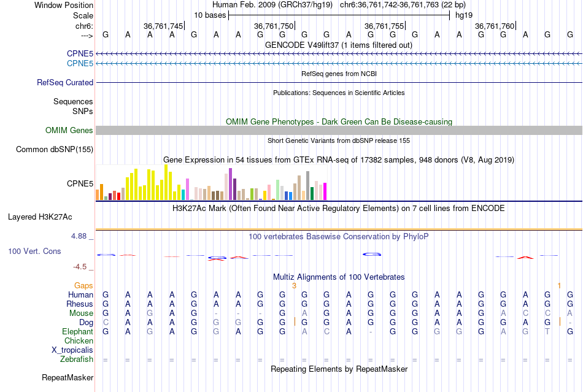This screenshot has height=392, width=583.
Task: Click the Window Position track label
Action: (x=64, y=5)
